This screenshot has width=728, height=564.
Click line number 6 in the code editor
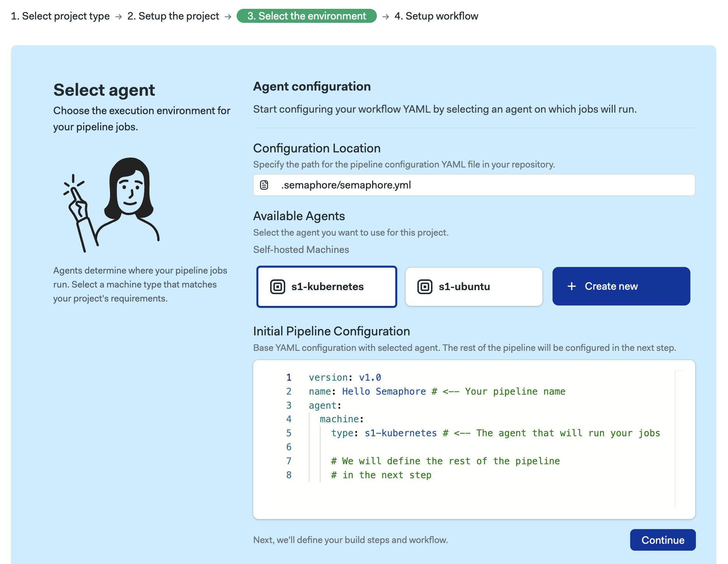pyautogui.click(x=289, y=447)
